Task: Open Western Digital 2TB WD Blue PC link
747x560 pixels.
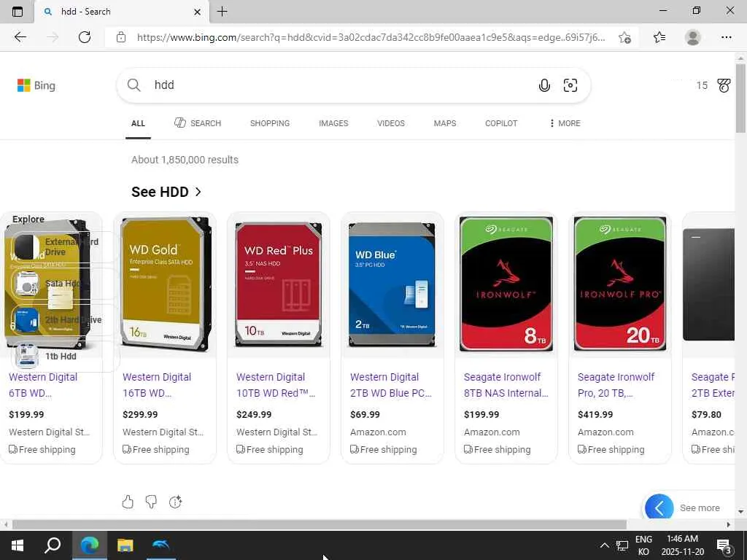Action: coord(391,385)
